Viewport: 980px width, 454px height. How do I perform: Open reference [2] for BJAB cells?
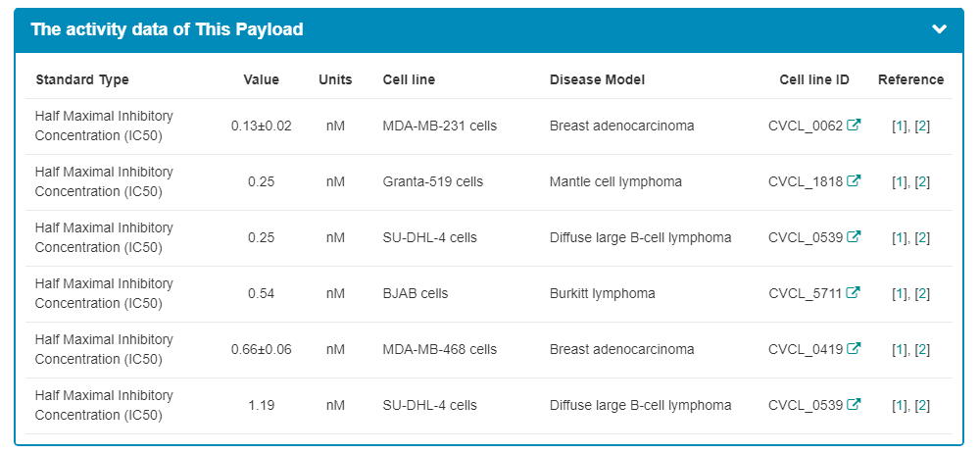(x=922, y=293)
